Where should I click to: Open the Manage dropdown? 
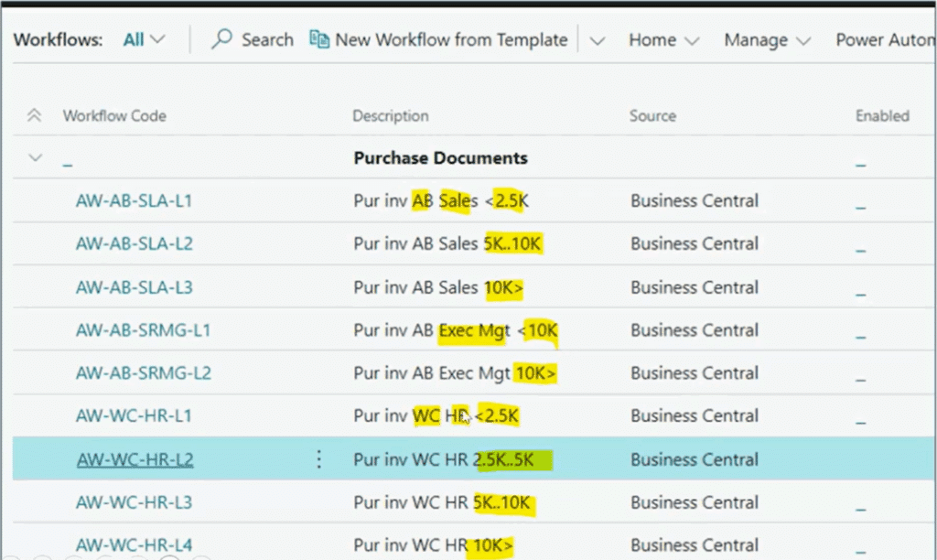point(767,39)
